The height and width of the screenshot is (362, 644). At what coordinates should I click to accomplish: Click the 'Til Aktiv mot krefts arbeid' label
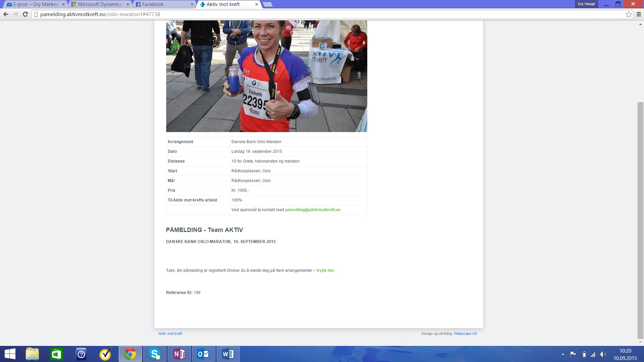[192, 200]
